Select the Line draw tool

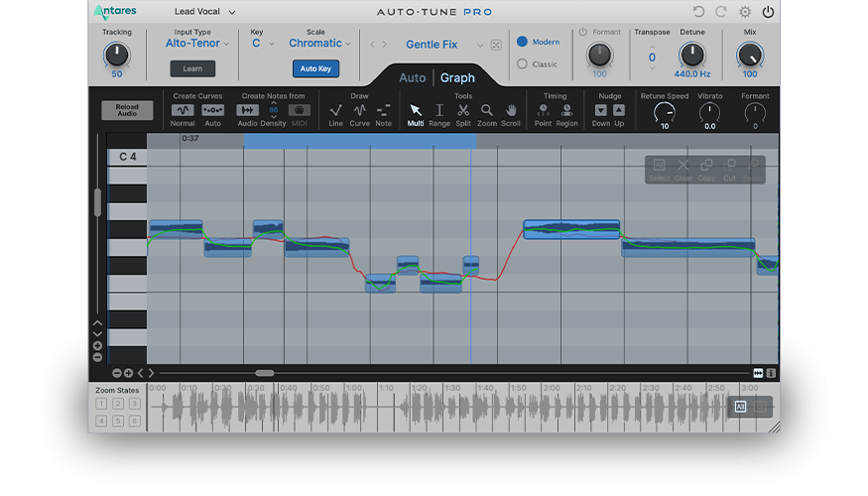(x=335, y=110)
